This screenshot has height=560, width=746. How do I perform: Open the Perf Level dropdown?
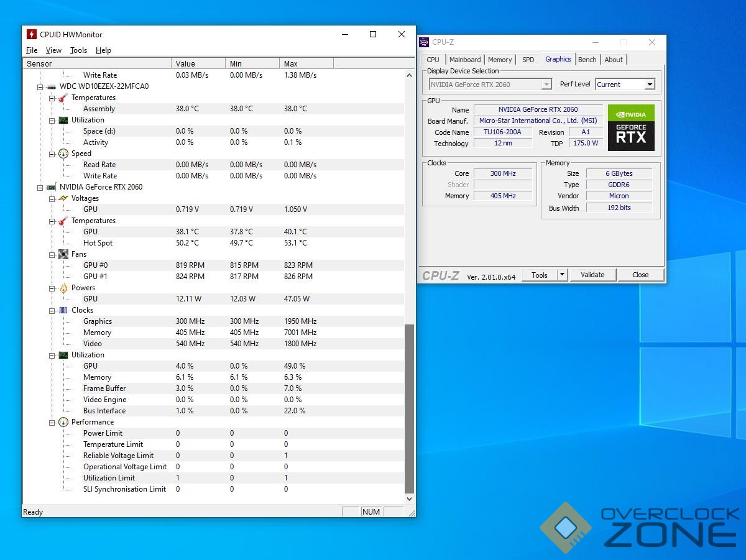pos(649,85)
